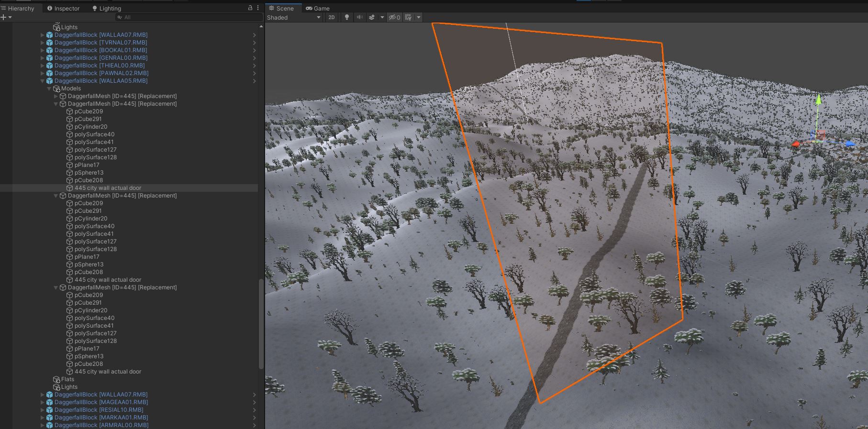Enable 2D view mode button
This screenshot has width=868, height=429.
(x=332, y=17)
